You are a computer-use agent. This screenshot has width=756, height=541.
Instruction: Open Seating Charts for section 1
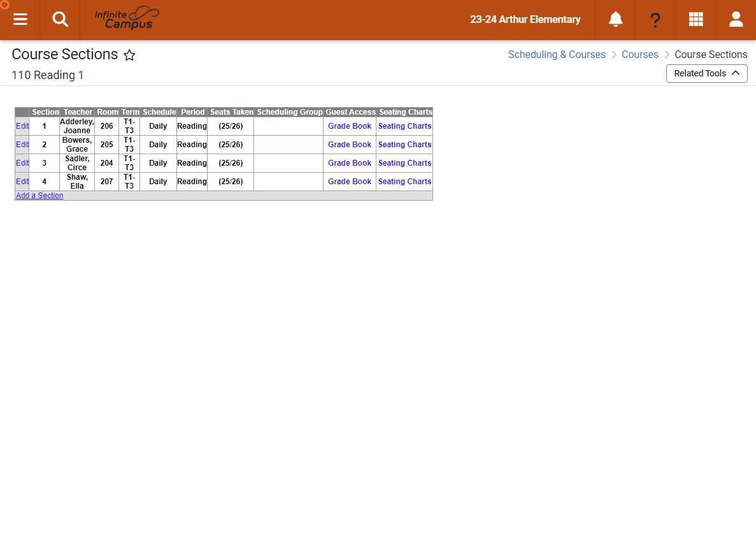404,126
